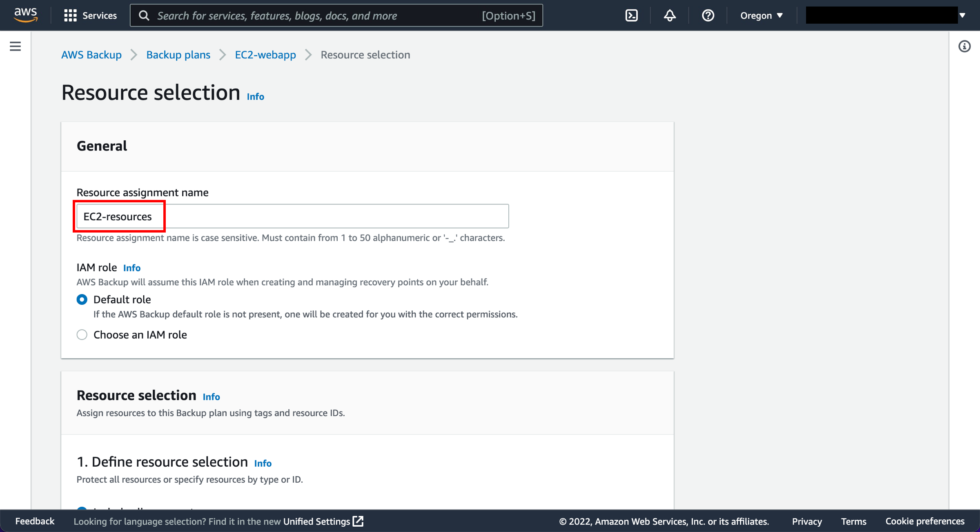
Task: Select the Default role radio button
Action: 82,299
